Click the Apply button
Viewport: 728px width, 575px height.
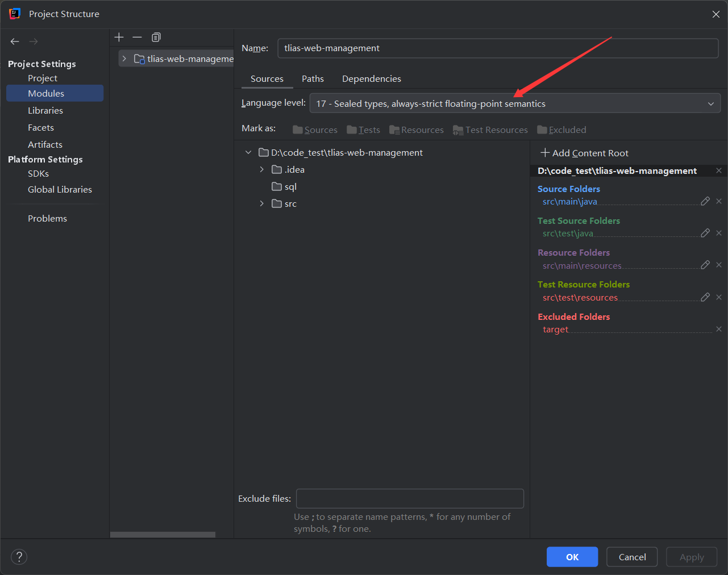click(692, 557)
